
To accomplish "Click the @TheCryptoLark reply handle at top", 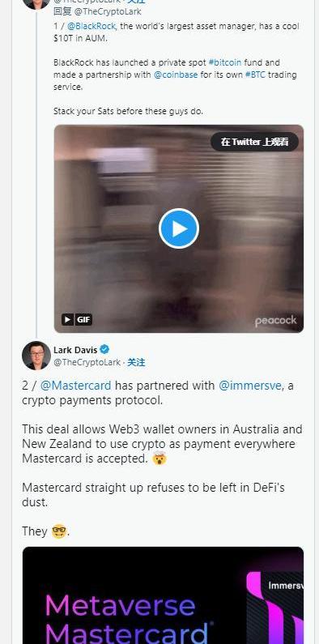I will pos(108,11).
